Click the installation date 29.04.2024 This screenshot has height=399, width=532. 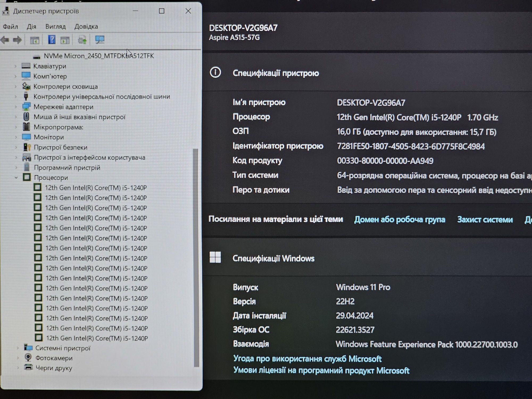click(355, 316)
